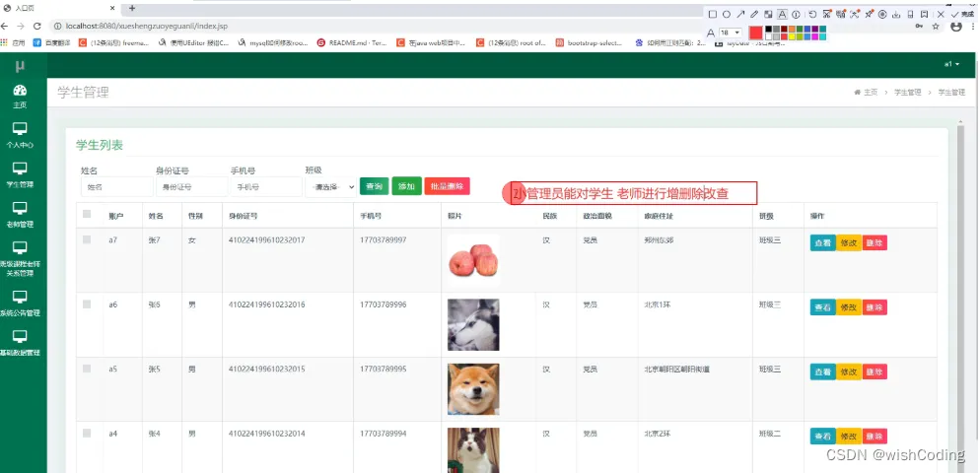Check the row a5 checkbox
The image size is (980, 473).
pos(87,369)
